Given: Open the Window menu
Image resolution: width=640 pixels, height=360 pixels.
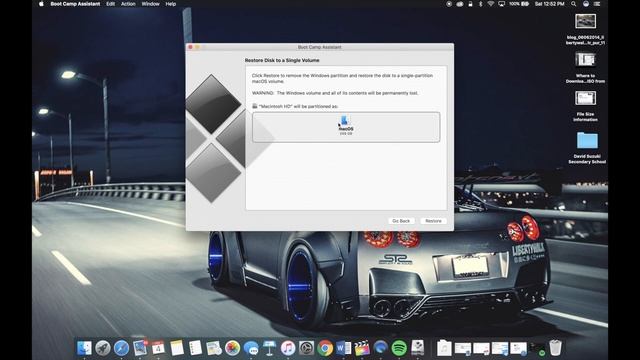Looking at the screenshot, I should pos(150,4).
